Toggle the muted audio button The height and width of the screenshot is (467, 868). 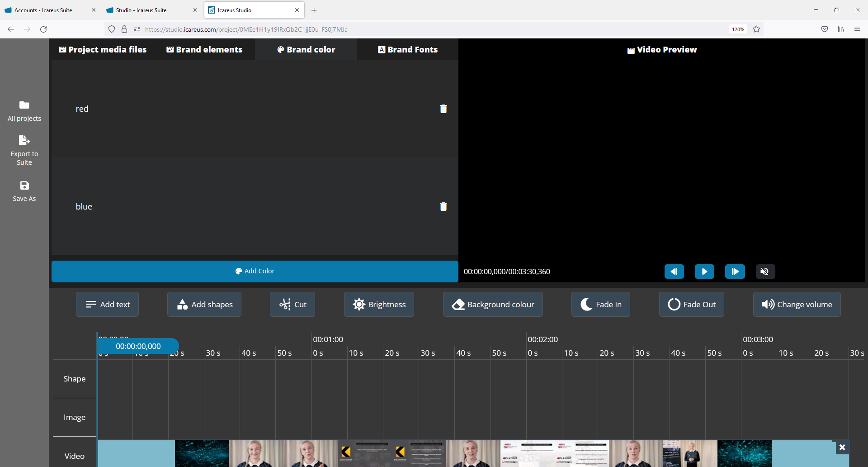click(x=765, y=272)
